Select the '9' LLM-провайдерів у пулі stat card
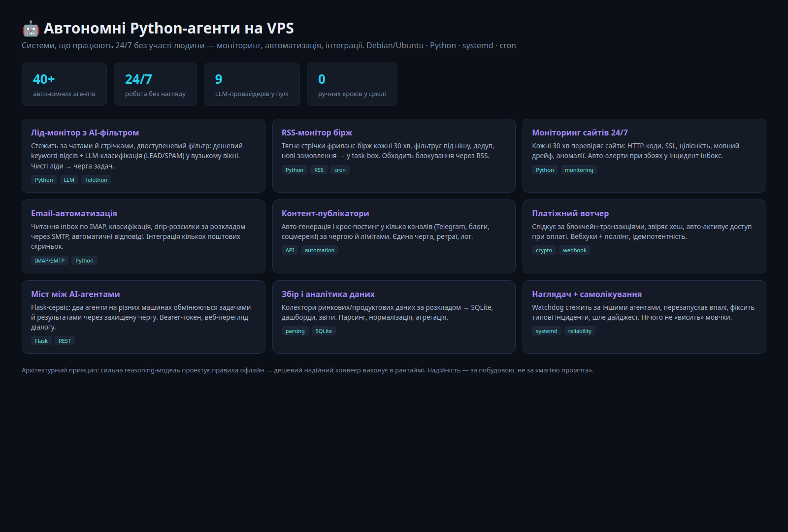This screenshot has height=532, width=788. [x=252, y=84]
